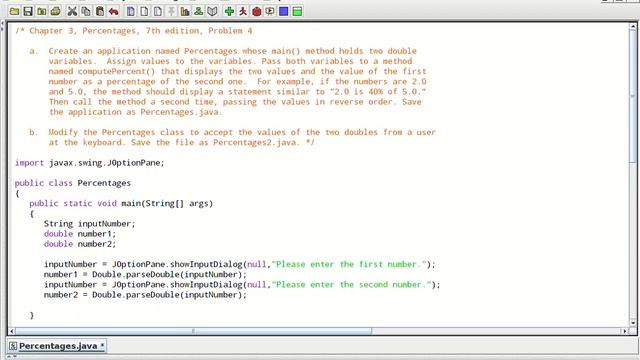Generate UML diagram with green hierarchy icon
The height and width of the screenshot is (360, 640).
point(198,11)
